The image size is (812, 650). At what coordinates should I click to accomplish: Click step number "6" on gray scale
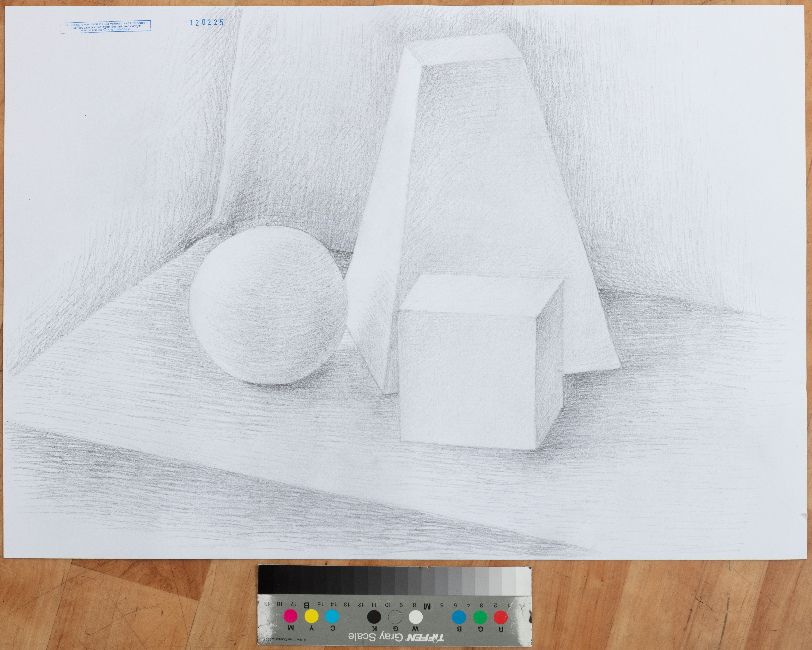[442, 606]
